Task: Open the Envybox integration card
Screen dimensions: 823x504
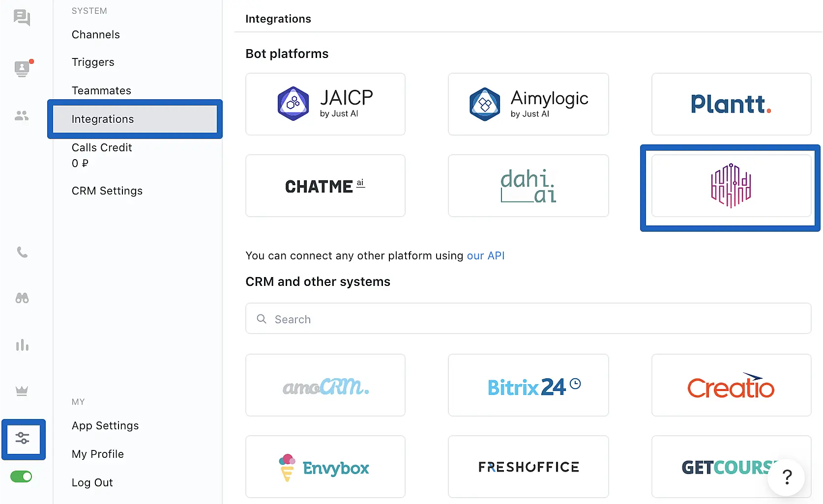Action: 325,467
